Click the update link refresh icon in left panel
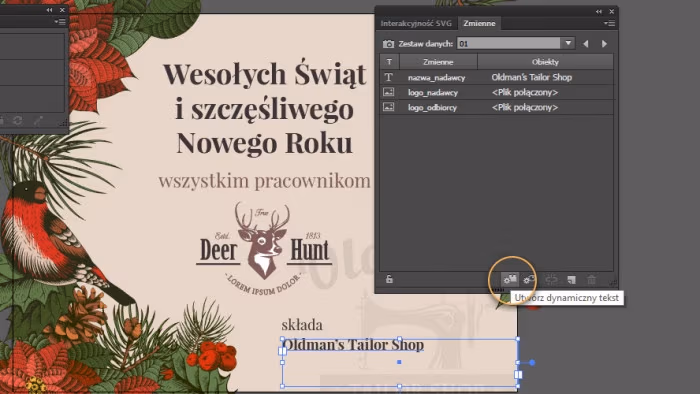700x394 pixels. point(17,120)
